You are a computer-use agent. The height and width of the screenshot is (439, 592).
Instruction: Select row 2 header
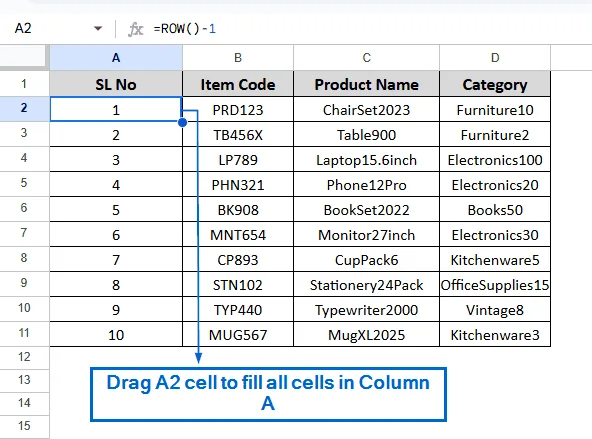click(24, 108)
